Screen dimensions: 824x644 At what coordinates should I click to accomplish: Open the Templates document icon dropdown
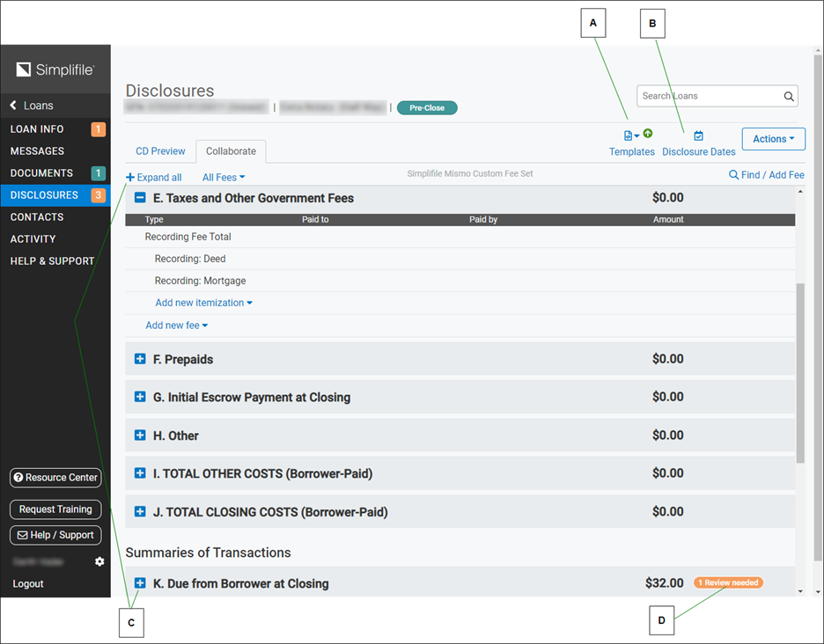click(x=631, y=135)
